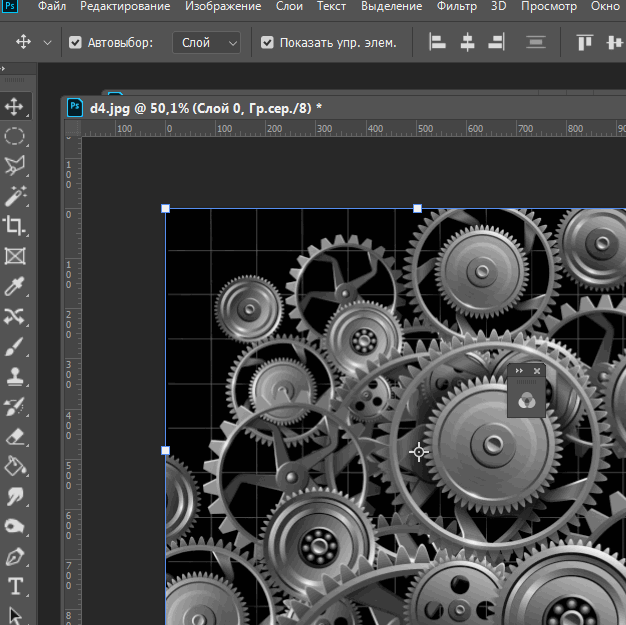626x625 pixels.
Task: Expand the toolbox using the top arrows
Action: pyautogui.click(x=2, y=69)
